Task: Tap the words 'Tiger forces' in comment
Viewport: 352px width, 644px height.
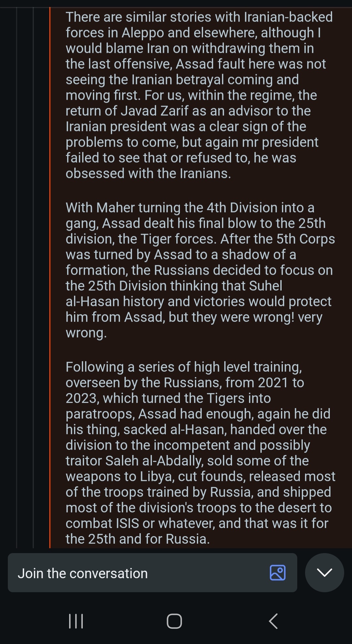Action: (178, 239)
